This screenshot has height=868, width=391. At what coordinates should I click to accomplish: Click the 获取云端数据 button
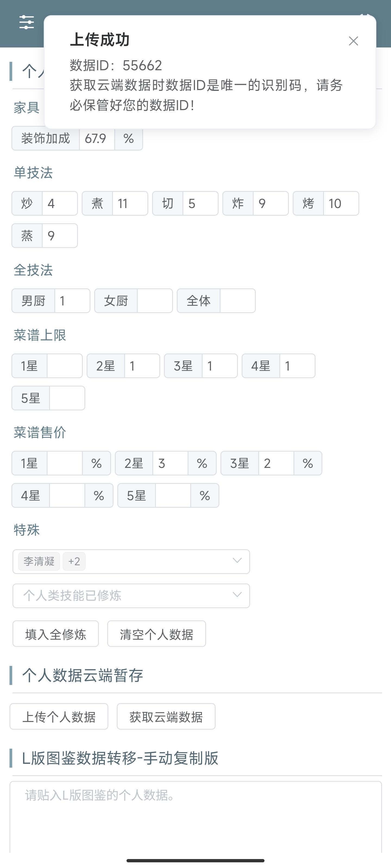click(166, 716)
